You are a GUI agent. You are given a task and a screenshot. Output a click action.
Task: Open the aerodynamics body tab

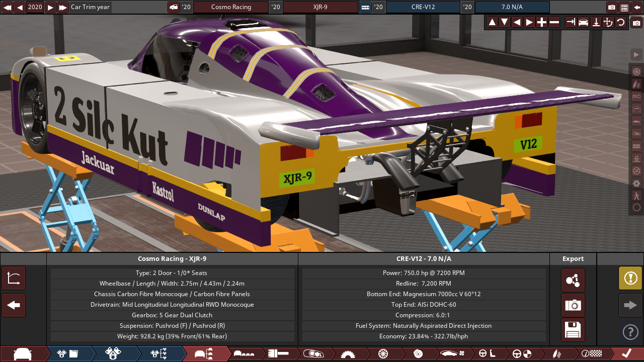point(451,353)
